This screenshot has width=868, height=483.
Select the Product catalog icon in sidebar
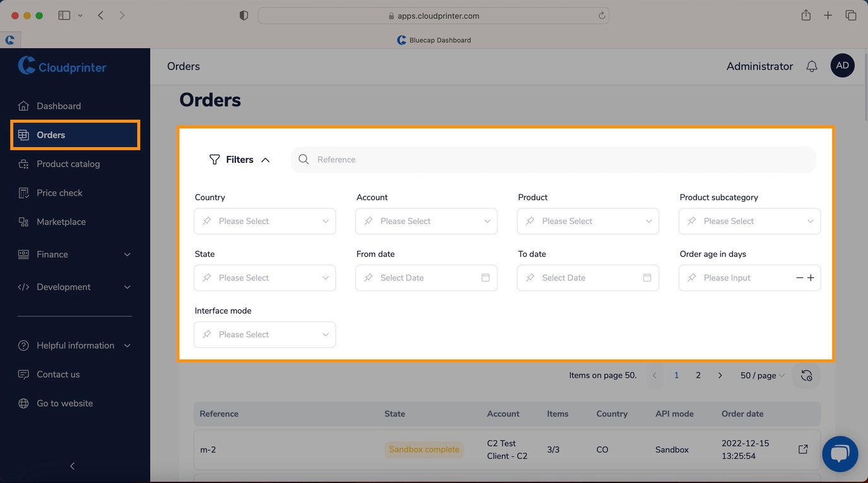pyautogui.click(x=23, y=164)
